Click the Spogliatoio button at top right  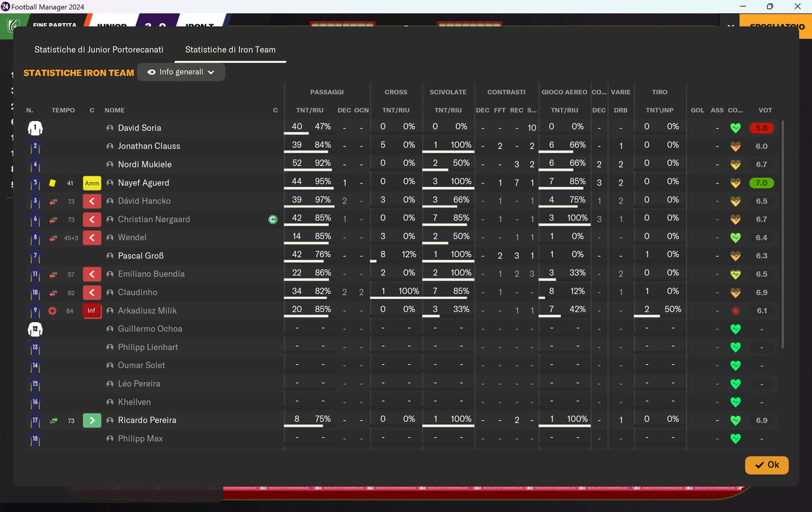pos(775,27)
